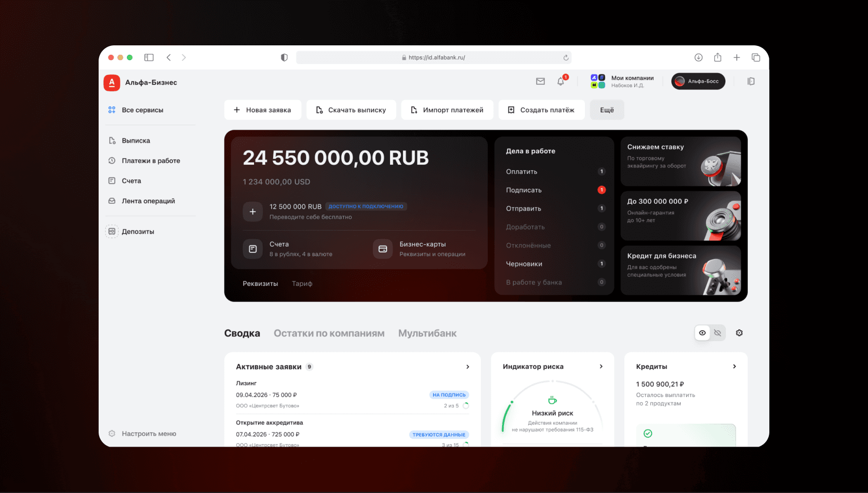Open notifications bell with red badge
The image size is (868, 493).
pos(561,81)
